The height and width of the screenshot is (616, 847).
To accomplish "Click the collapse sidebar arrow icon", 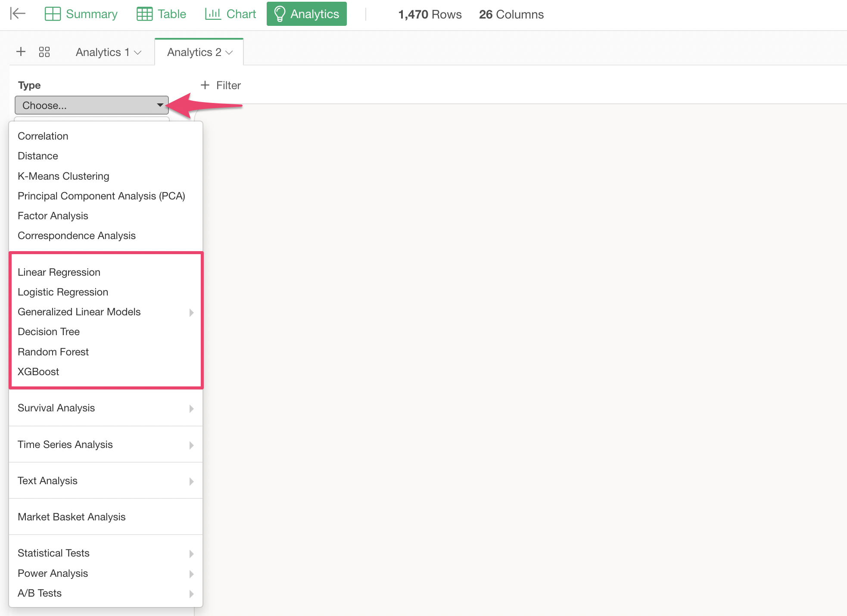I will 18,14.
